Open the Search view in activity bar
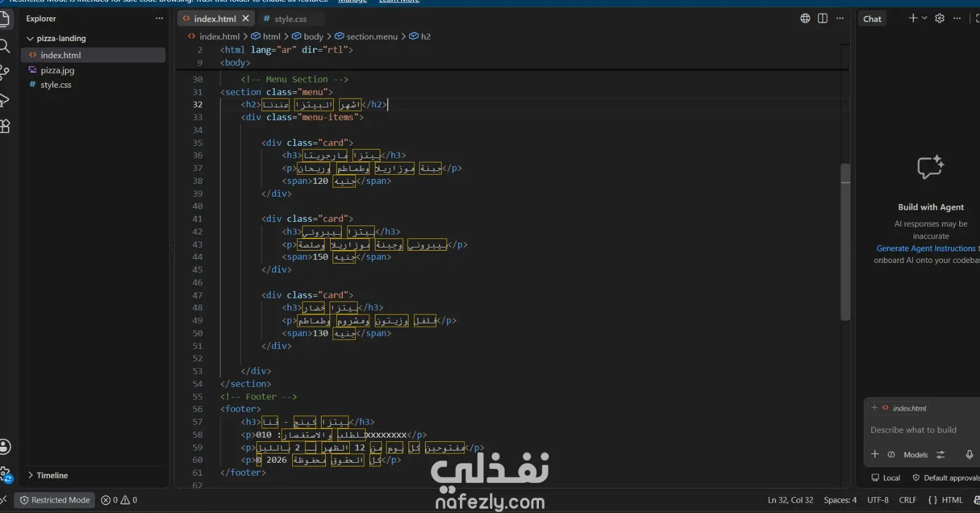This screenshot has height=513, width=980. point(4,46)
